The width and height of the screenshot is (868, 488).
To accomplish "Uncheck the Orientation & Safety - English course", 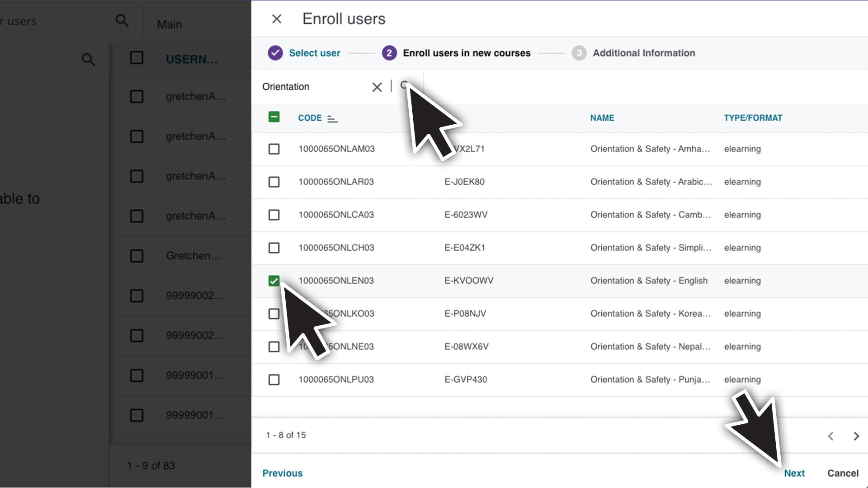I will pos(274,281).
